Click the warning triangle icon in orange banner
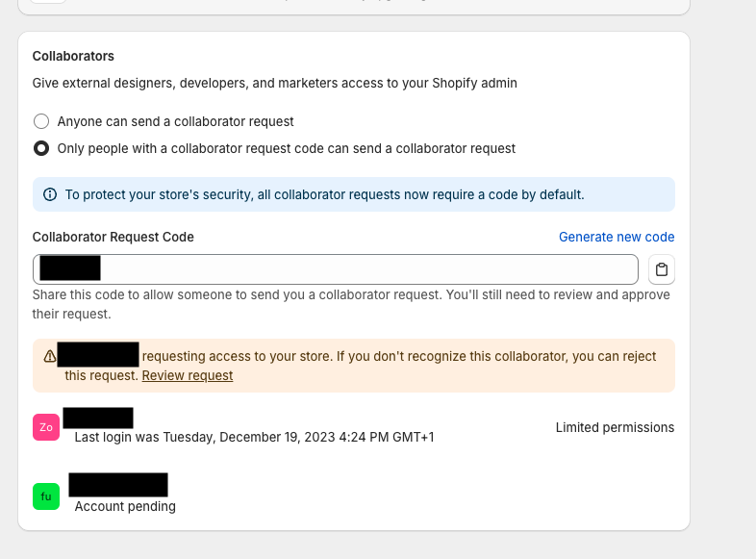 click(50, 356)
